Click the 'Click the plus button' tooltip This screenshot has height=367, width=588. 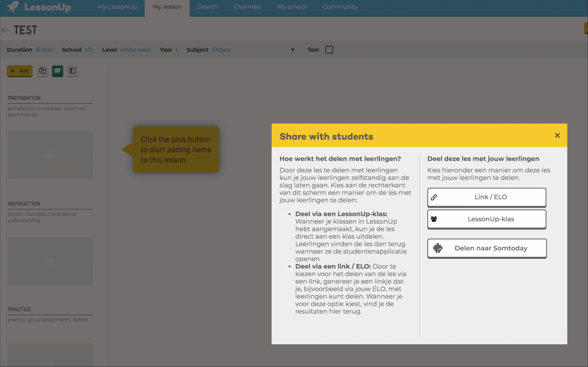(176, 150)
